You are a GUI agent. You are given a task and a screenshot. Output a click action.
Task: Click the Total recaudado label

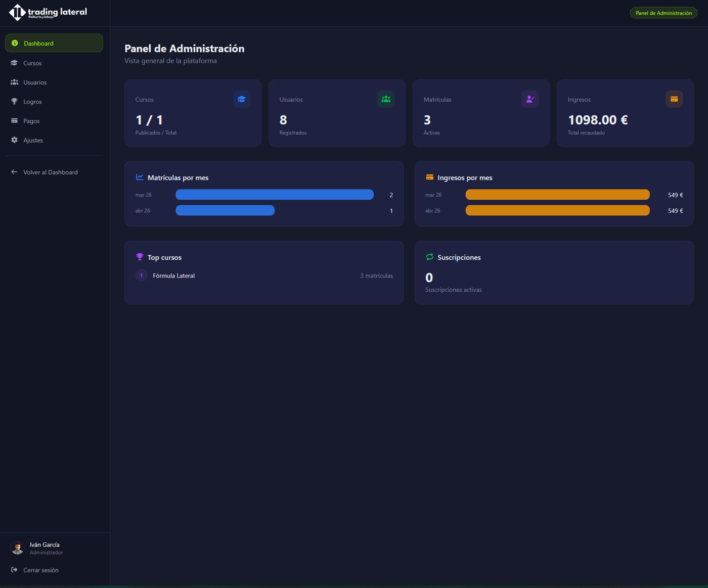[586, 132]
